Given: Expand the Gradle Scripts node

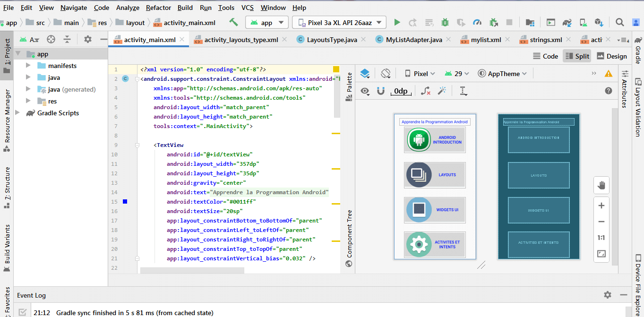Looking at the screenshot, I should tap(17, 113).
